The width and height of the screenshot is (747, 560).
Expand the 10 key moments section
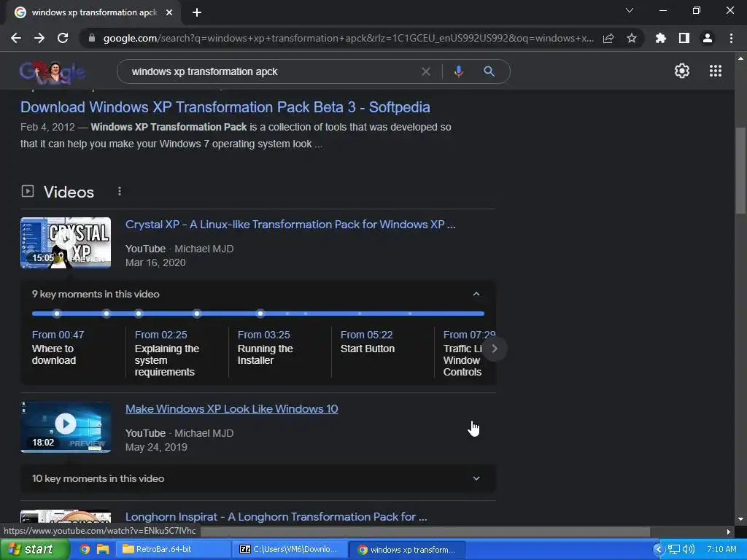coord(476,478)
